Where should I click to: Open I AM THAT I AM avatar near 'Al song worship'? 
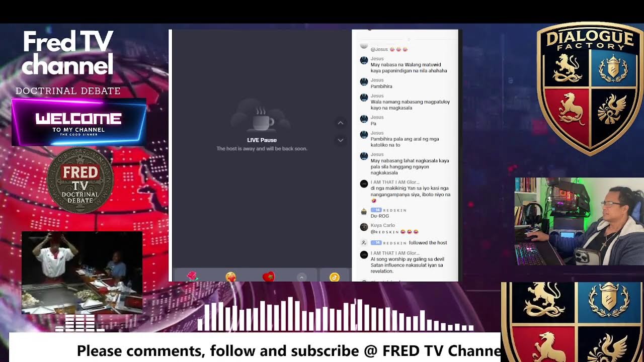pyautogui.click(x=364, y=255)
